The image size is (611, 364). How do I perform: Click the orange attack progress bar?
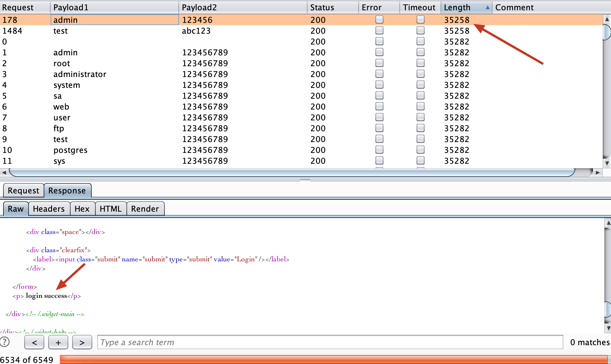(333, 359)
